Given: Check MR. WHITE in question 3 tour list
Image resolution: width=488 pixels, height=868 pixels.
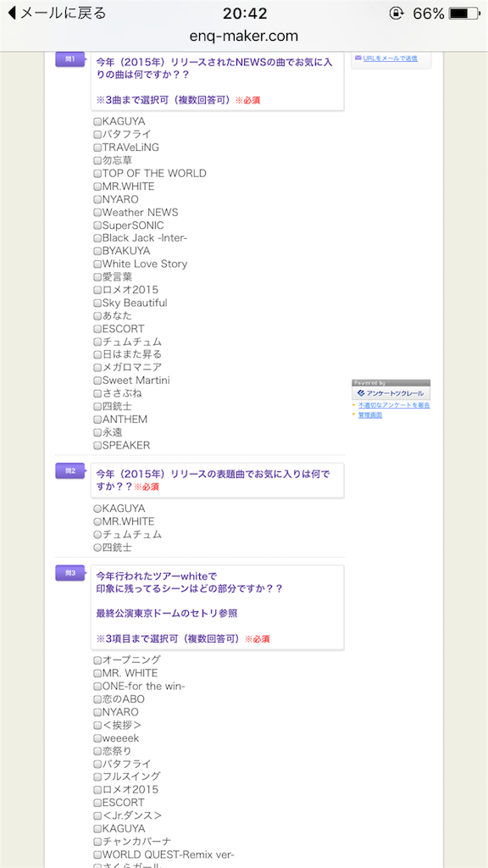Looking at the screenshot, I should pyautogui.click(x=97, y=674).
